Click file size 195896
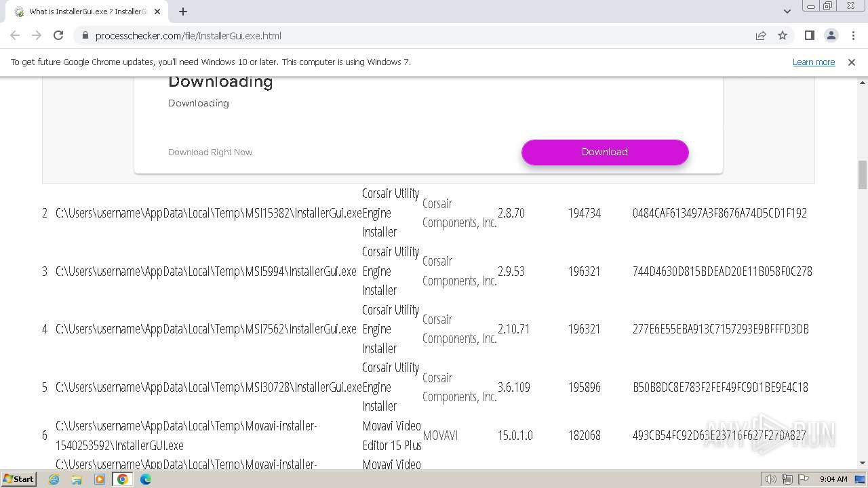 (585, 387)
